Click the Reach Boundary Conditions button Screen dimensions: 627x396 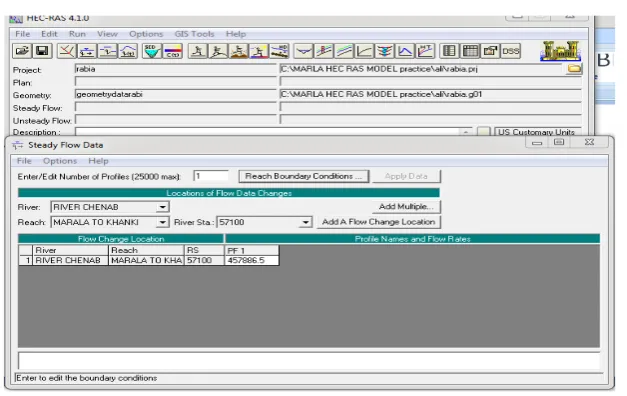pyautogui.click(x=304, y=176)
